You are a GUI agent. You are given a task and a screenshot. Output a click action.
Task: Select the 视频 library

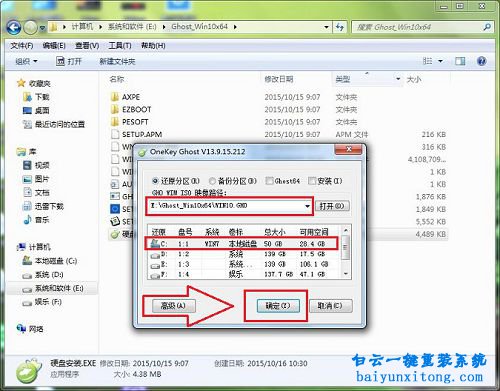(42, 165)
